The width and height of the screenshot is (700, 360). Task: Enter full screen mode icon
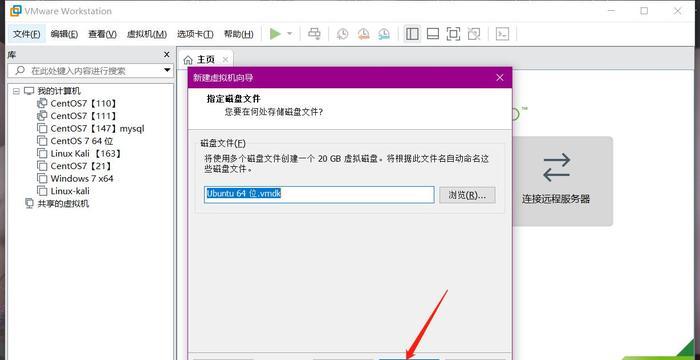[453, 34]
